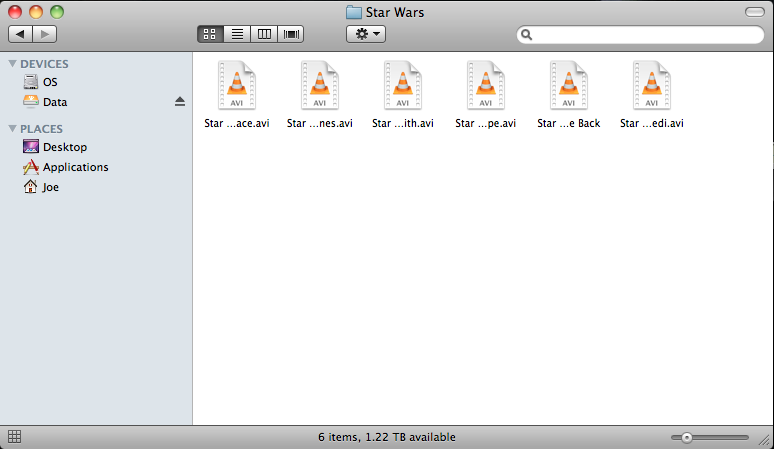Image resolution: width=774 pixels, height=449 pixels.
Task: Select the Star ...edi.avi file icon
Action: 652,85
